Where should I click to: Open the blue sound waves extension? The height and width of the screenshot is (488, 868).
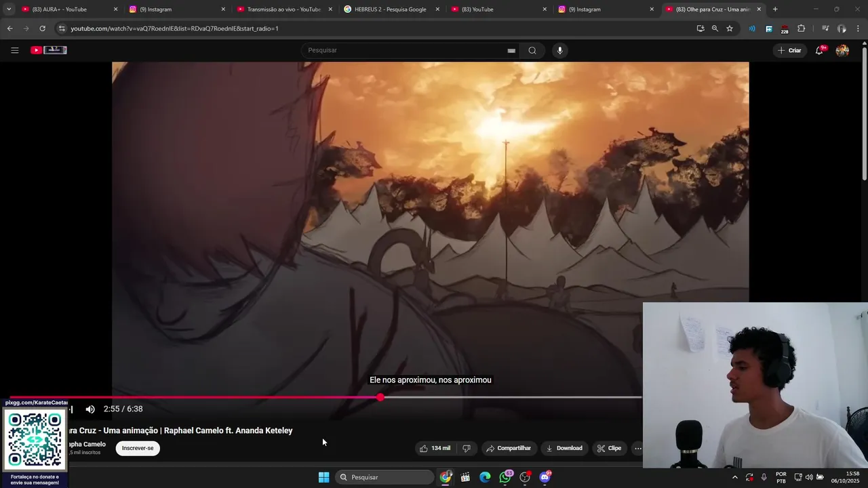(752, 28)
